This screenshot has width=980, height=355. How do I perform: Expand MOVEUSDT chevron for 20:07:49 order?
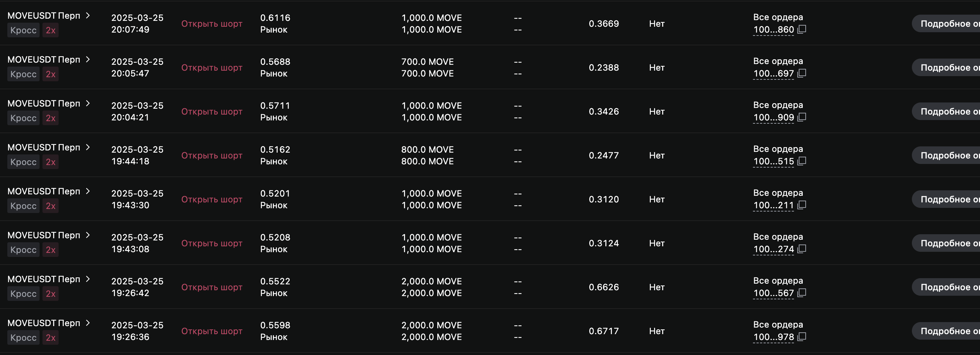[88, 15]
